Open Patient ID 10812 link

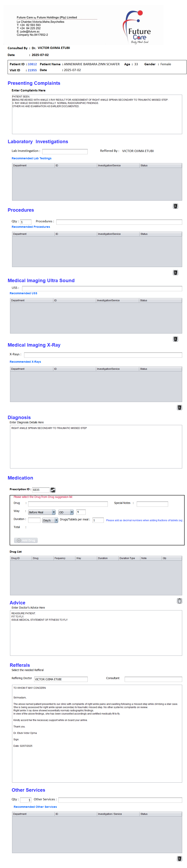point(32,64)
